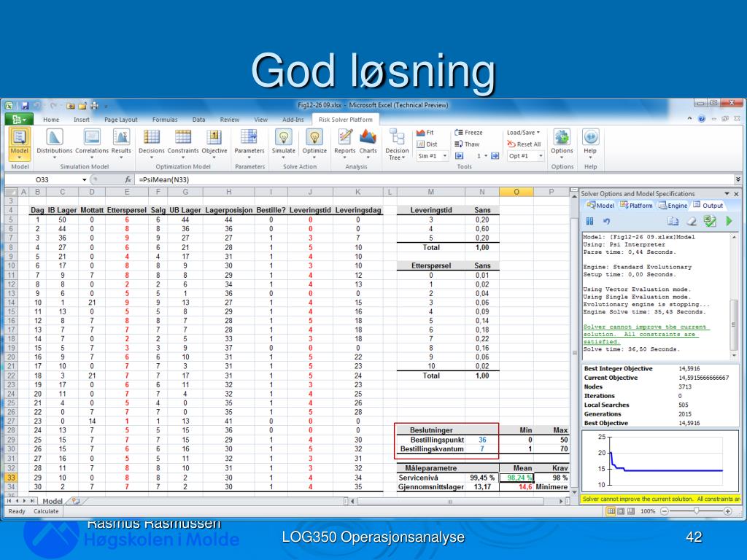Viewport: 747px width, 560px height.
Task: Click the Model button in the ribbon
Action: coord(20,143)
